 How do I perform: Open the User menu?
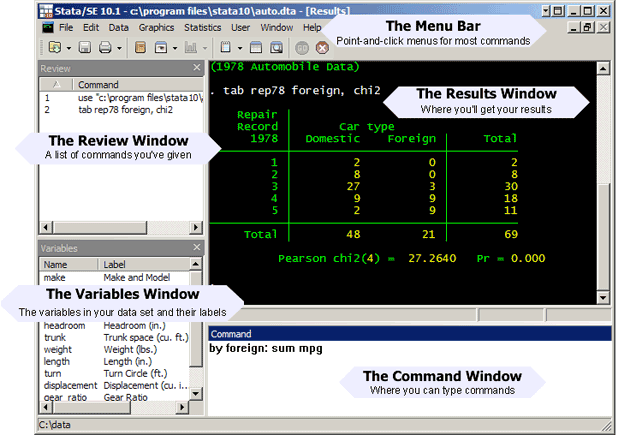[240, 27]
